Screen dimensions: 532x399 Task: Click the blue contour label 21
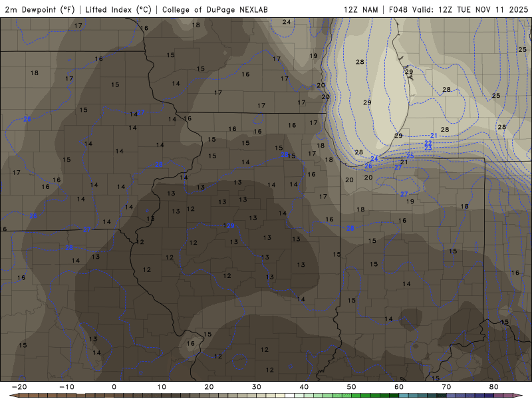click(x=434, y=136)
